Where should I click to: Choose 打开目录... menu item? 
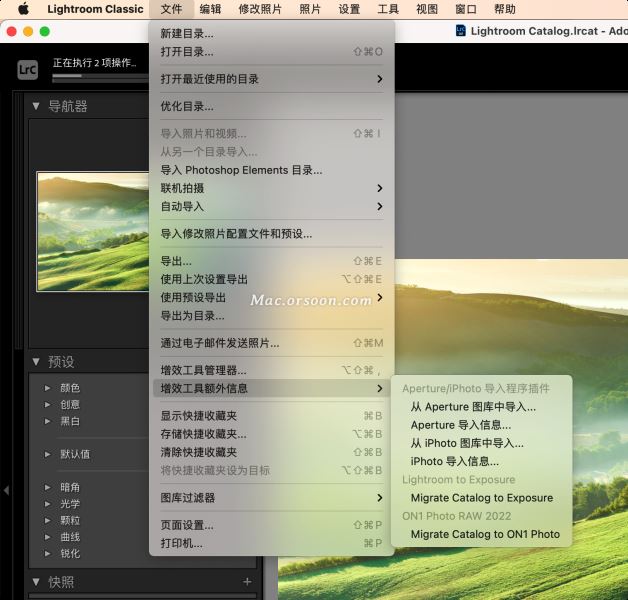coord(272,52)
